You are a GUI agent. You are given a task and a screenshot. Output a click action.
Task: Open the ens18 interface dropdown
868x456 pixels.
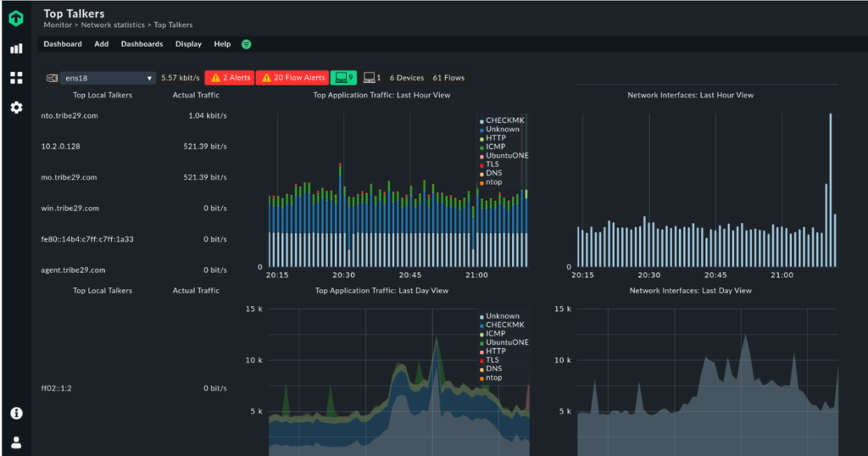click(x=108, y=78)
